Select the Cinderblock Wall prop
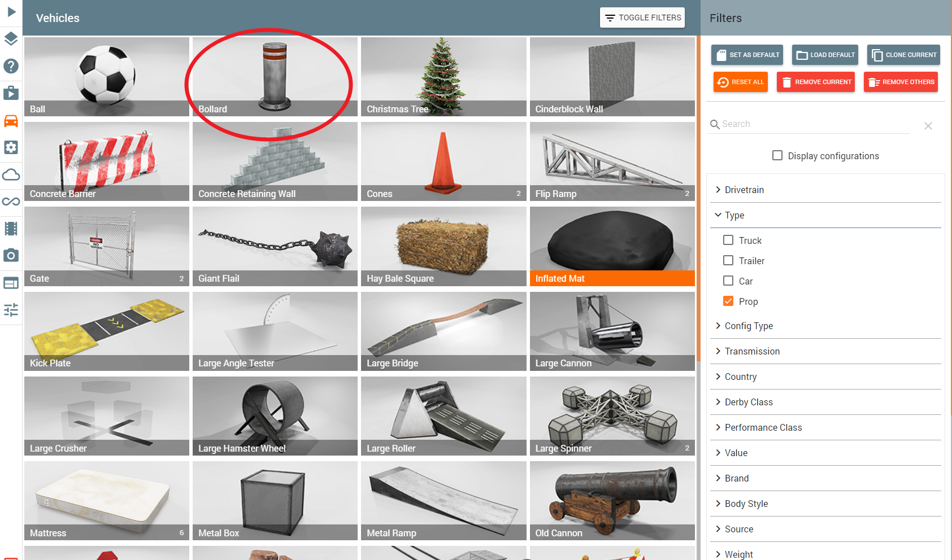 tap(612, 77)
